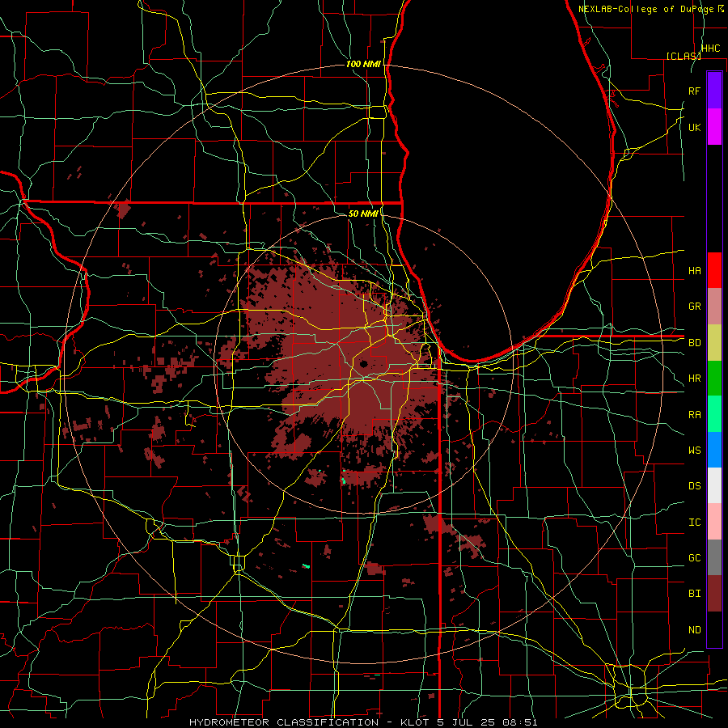Click the UK legend label
This screenshot has height=728, width=728.
pyautogui.click(x=695, y=127)
